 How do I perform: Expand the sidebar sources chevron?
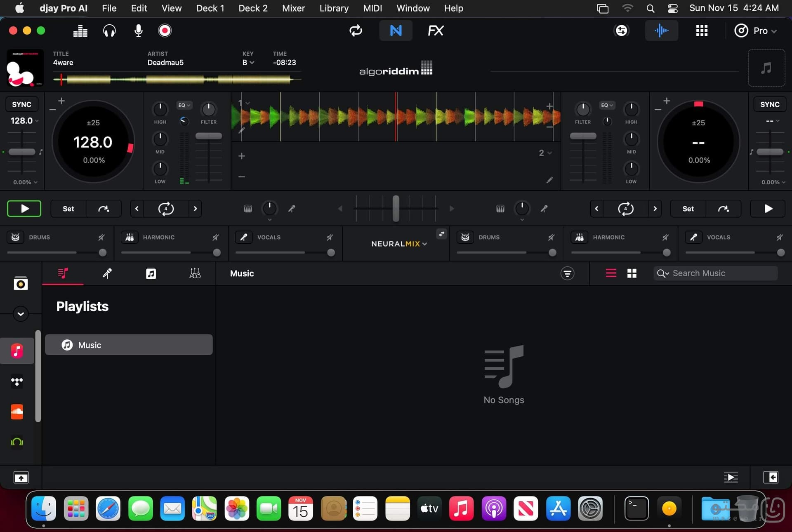click(21, 314)
